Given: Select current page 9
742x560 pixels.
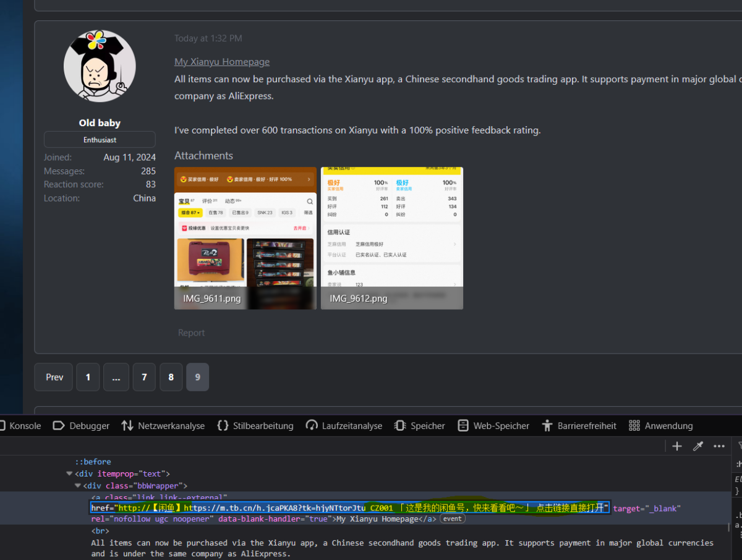Looking at the screenshot, I should [198, 377].
